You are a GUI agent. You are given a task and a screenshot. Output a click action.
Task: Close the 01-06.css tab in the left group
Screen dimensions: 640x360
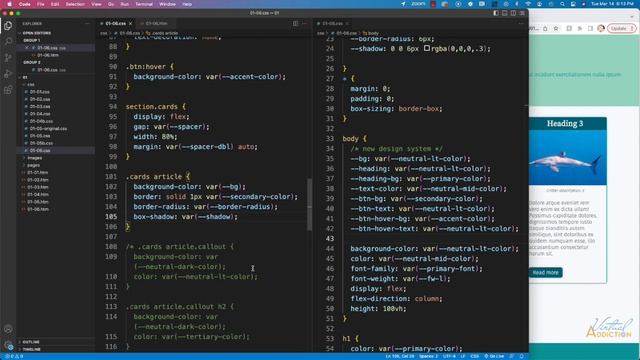131,24
